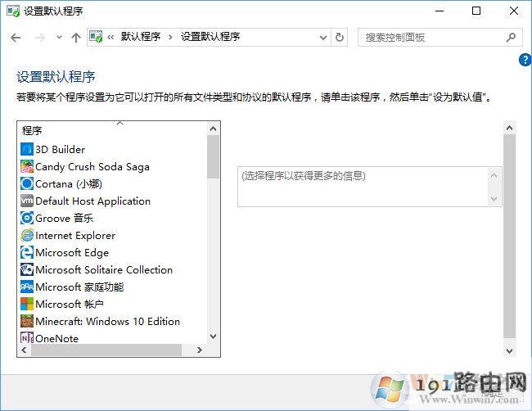Select the Internet Explorer text entry

[75, 235]
